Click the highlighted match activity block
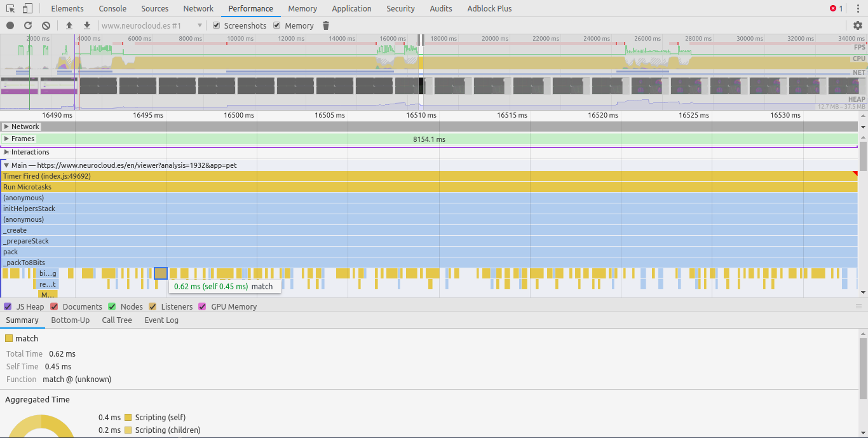Screen dimensions: 868x438 [161, 273]
